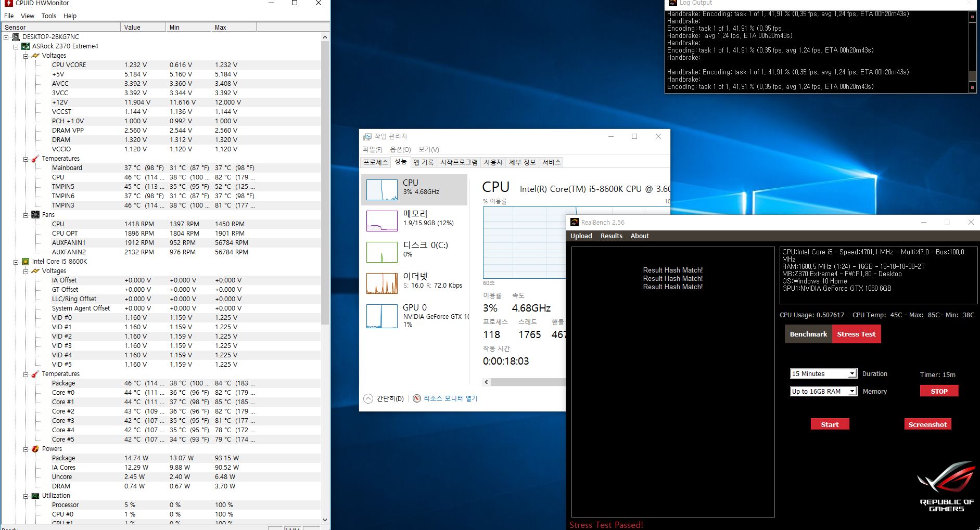Image resolution: width=980 pixels, height=530 pixels.
Task: Click the Intel Core i5 8600K chip icon
Action: 26,262
